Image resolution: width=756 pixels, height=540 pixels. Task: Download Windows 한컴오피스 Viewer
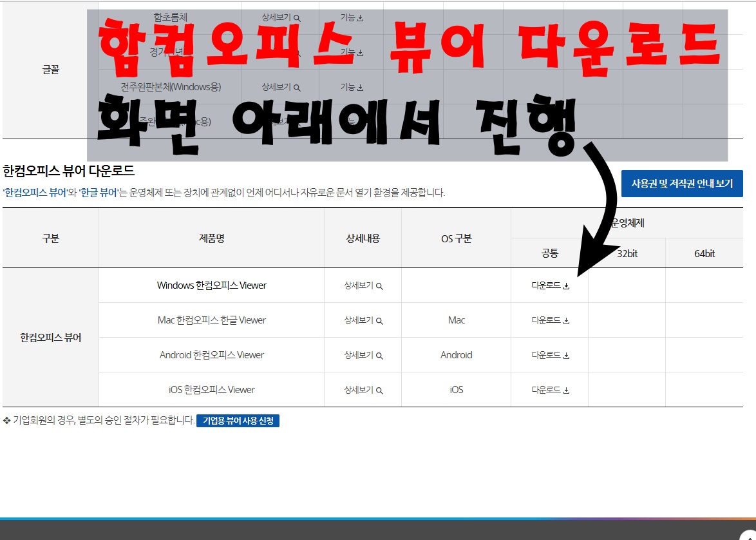pos(550,285)
